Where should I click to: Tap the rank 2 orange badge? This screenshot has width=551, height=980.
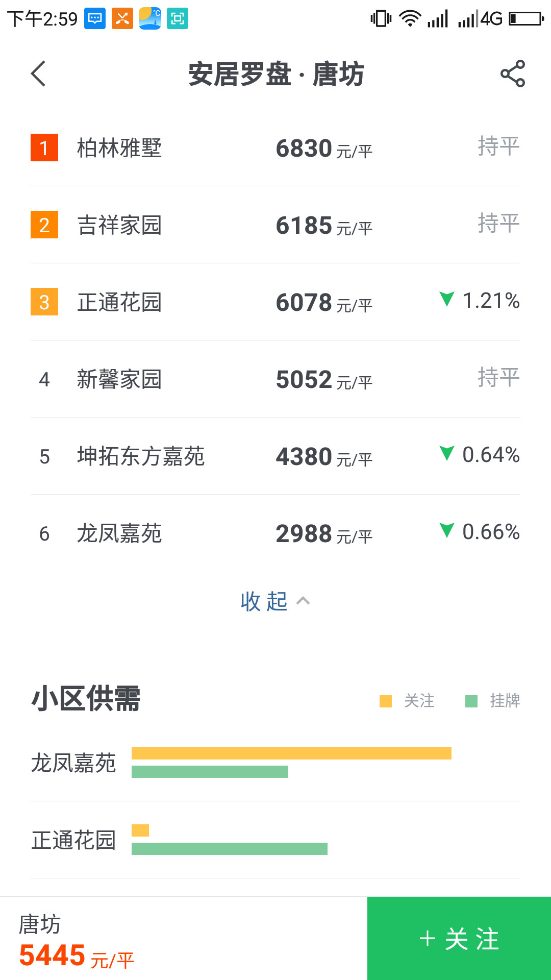click(x=44, y=225)
